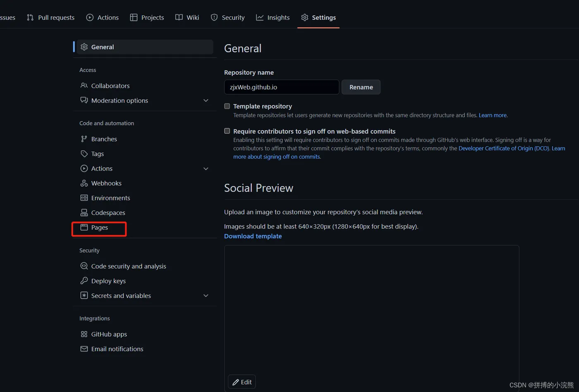The height and width of the screenshot is (392, 579).
Task: Click the Tags label icon
Action: [84, 154]
